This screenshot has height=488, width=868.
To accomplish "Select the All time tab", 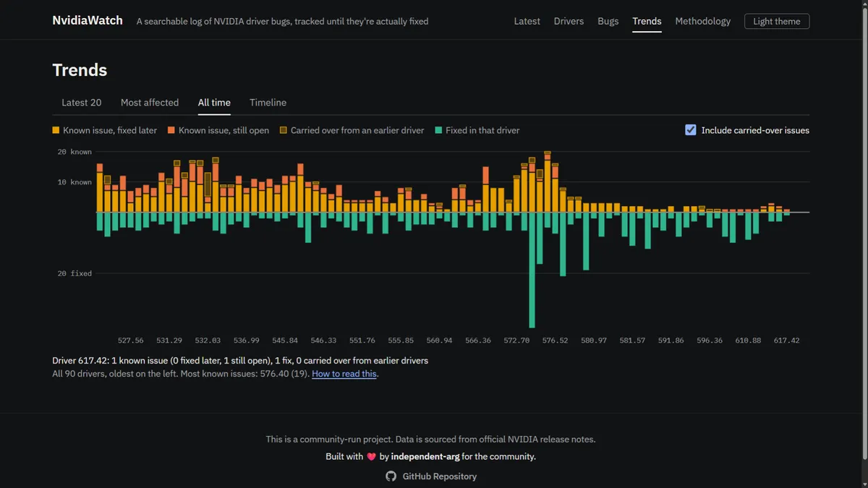I will (214, 103).
